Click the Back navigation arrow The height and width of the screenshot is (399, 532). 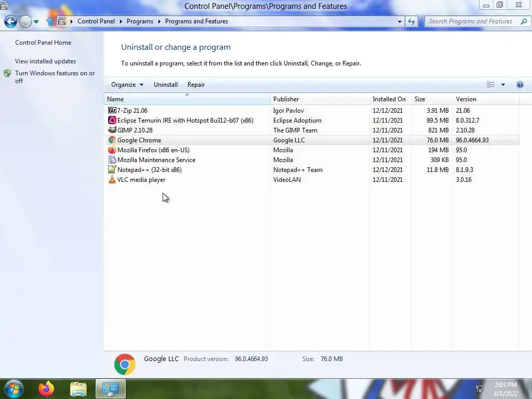(10, 22)
